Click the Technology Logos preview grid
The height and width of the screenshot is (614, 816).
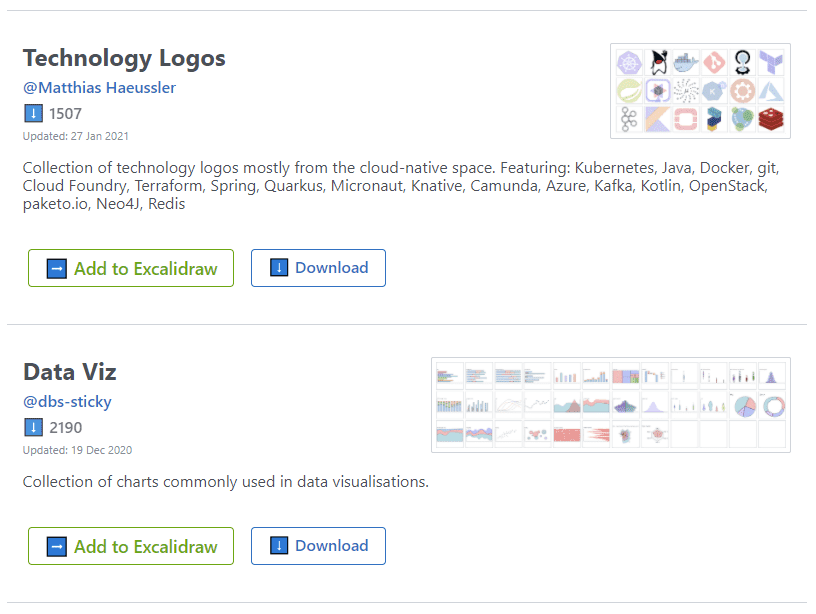click(x=700, y=90)
